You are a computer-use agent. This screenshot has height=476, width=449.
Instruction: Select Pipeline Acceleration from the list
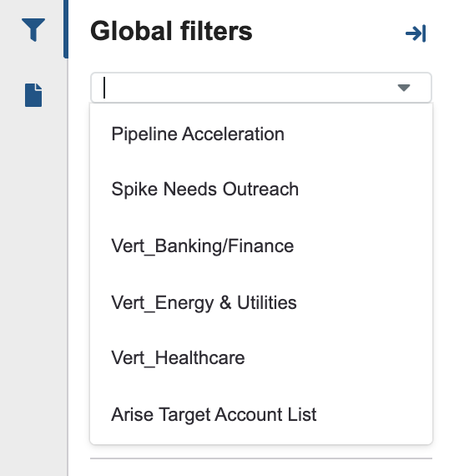click(x=261, y=134)
